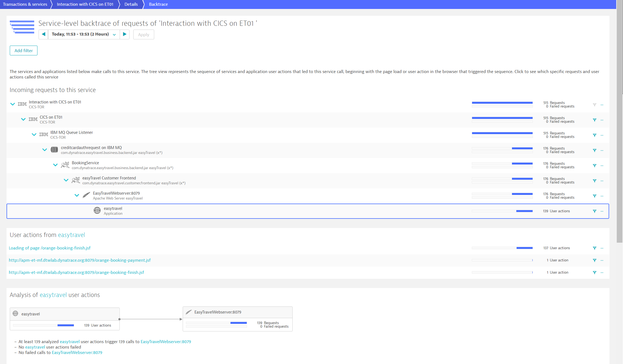623x364 pixels.
Task: Click the IBM icon of IBM MQ Queue Listener
Action: (43, 134)
